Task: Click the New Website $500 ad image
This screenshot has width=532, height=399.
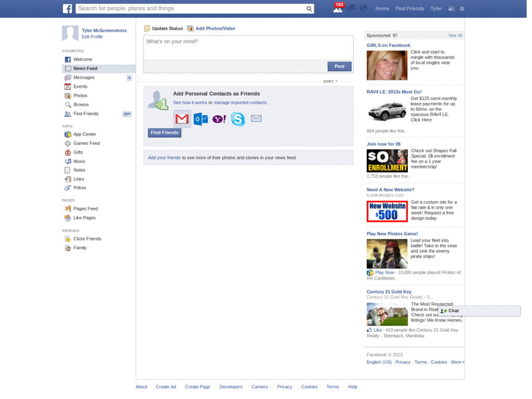Action: click(387, 211)
